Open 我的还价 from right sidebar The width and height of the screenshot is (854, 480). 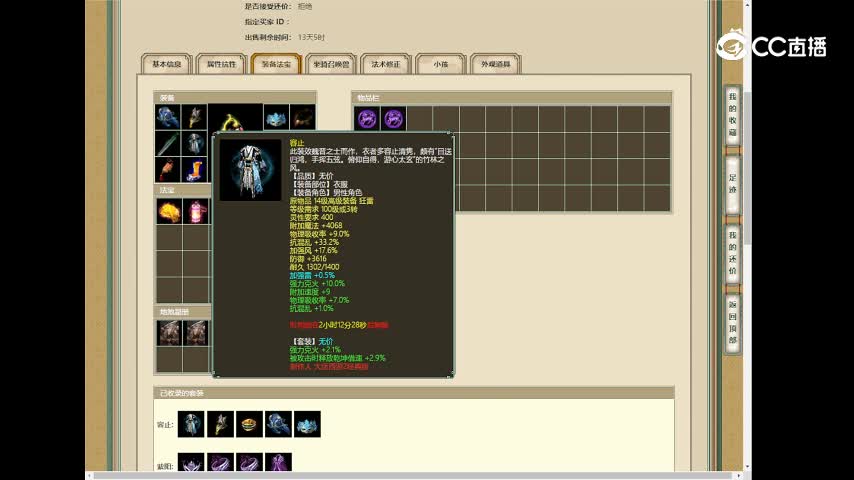point(733,253)
